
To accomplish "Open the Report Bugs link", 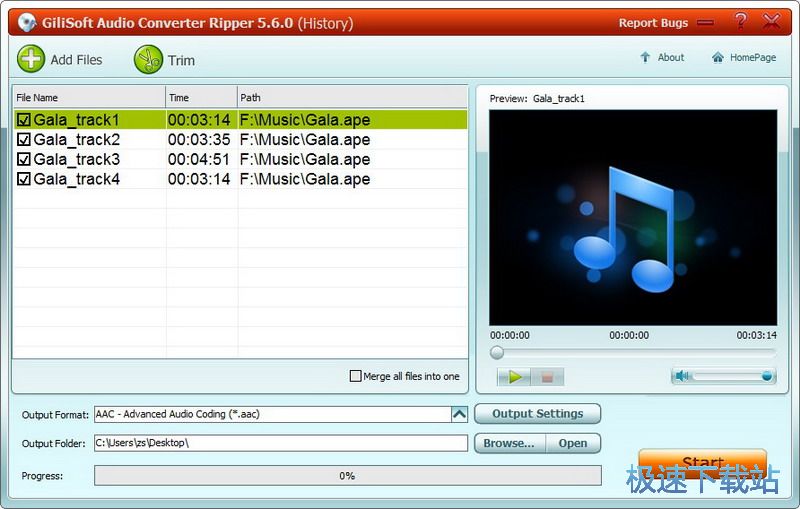I will click(653, 23).
